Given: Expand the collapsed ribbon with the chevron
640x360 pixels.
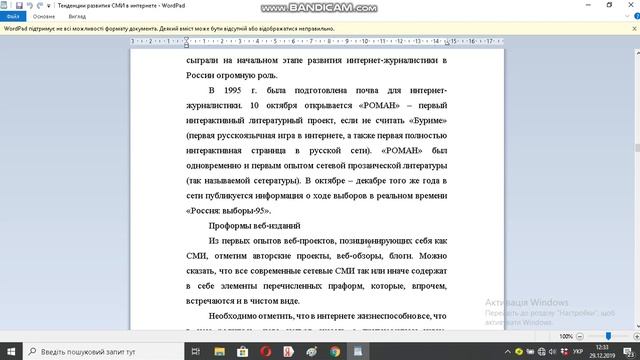Looking at the screenshot, I should [627, 16].
